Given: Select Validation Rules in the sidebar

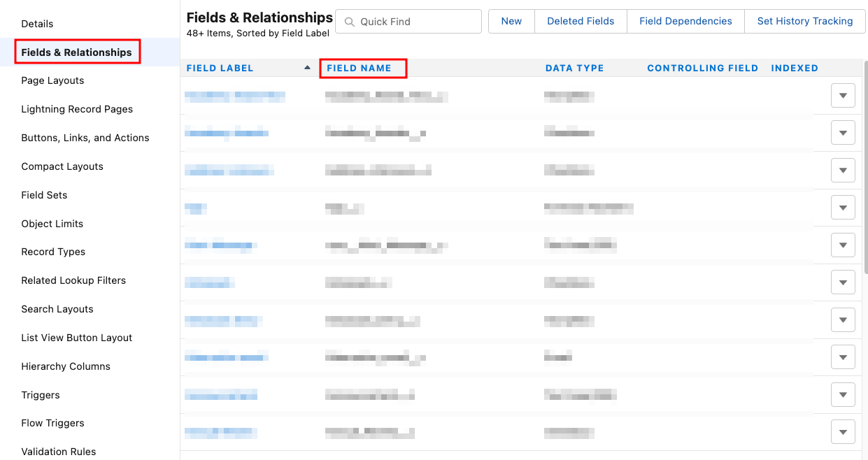Looking at the screenshot, I should (x=59, y=452).
